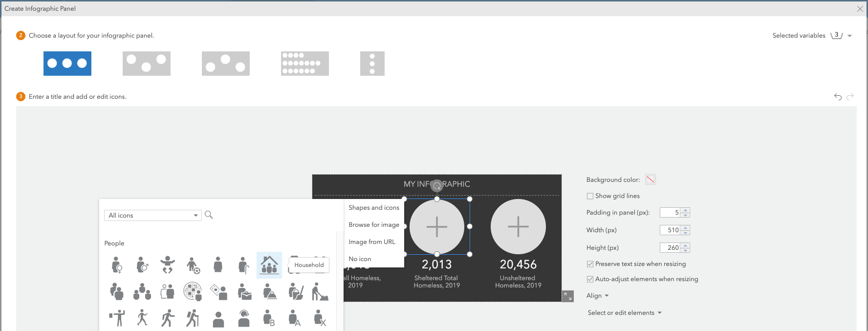Pick the hiker with backpack icon
This screenshot has height=331, width=868.
tap(193, 318)
